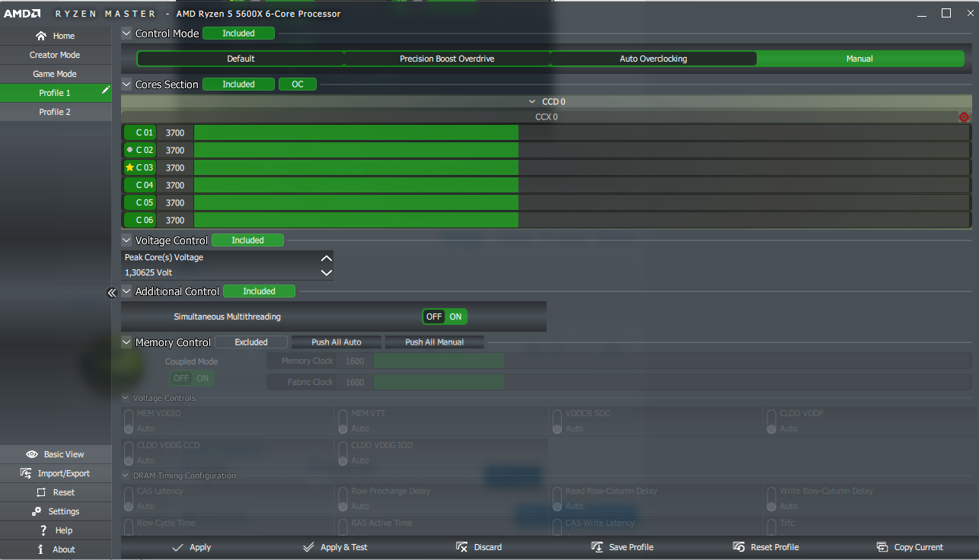The image size is (979, 560).
Task: Open Game Mode
Action: [x=56, y=74]
